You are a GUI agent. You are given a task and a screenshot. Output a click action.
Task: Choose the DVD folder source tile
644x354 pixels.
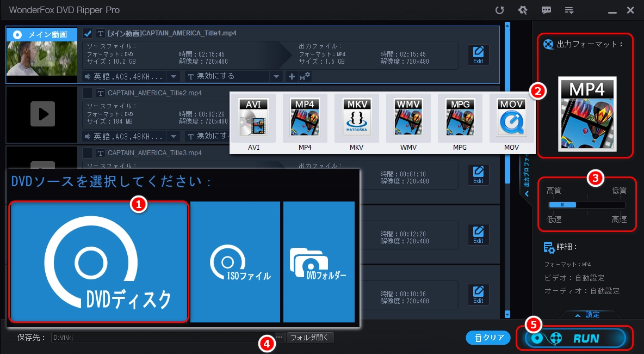coord(319,261)
